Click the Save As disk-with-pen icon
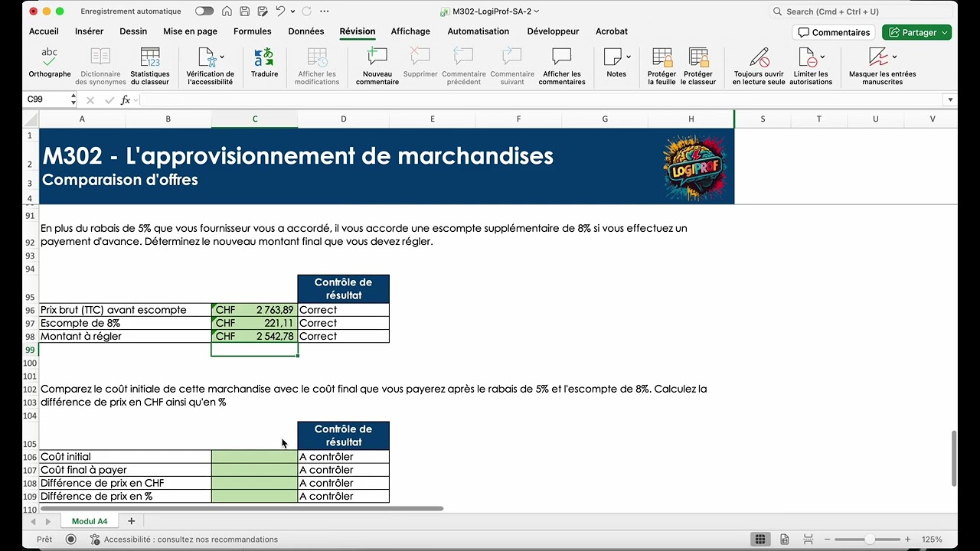Viewport: 980px width, 551px height. [x=262, y=11]
